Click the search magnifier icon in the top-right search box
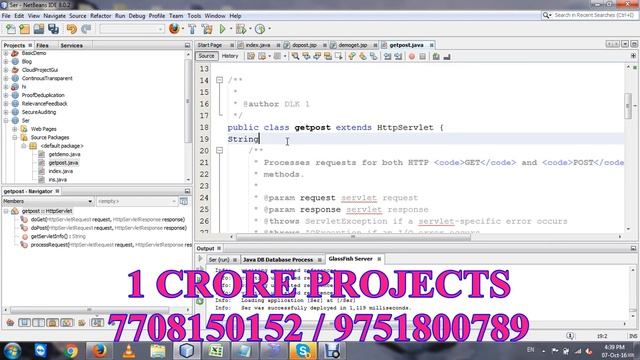 (547, 16)
